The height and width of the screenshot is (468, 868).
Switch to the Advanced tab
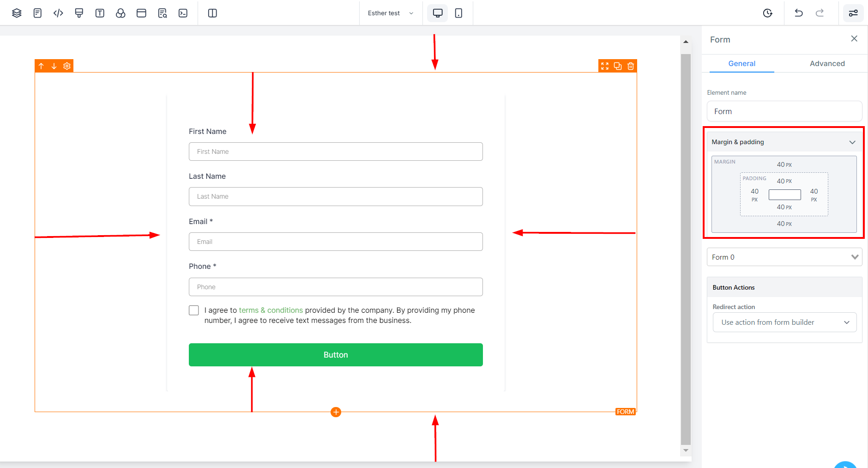[x=827, y=64]
